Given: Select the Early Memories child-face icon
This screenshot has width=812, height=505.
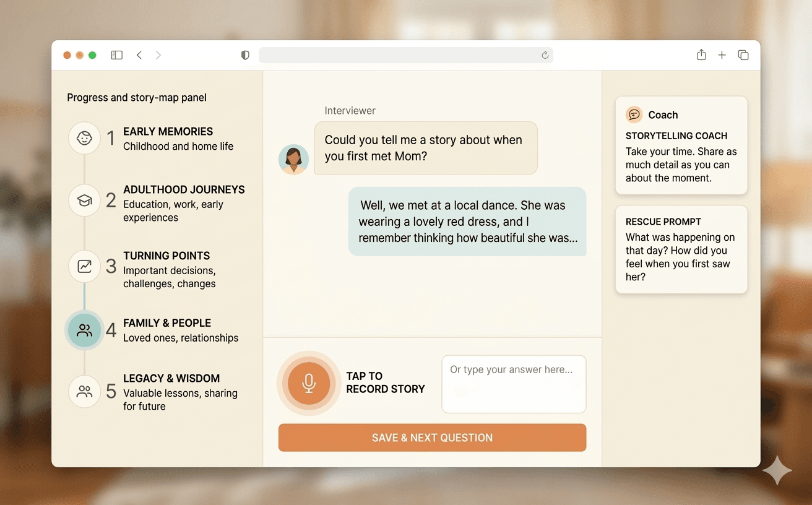Looking at the screenshot, I should [x=84, y=138].
